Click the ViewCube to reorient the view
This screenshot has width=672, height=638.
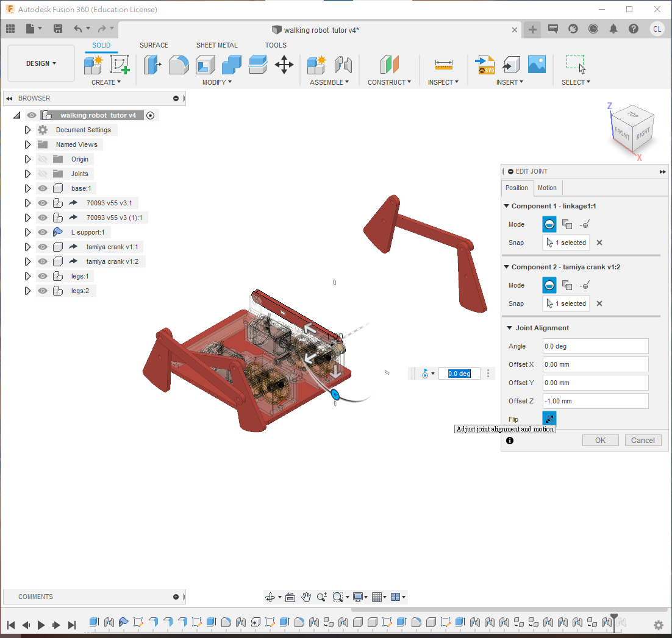point(632,129)
